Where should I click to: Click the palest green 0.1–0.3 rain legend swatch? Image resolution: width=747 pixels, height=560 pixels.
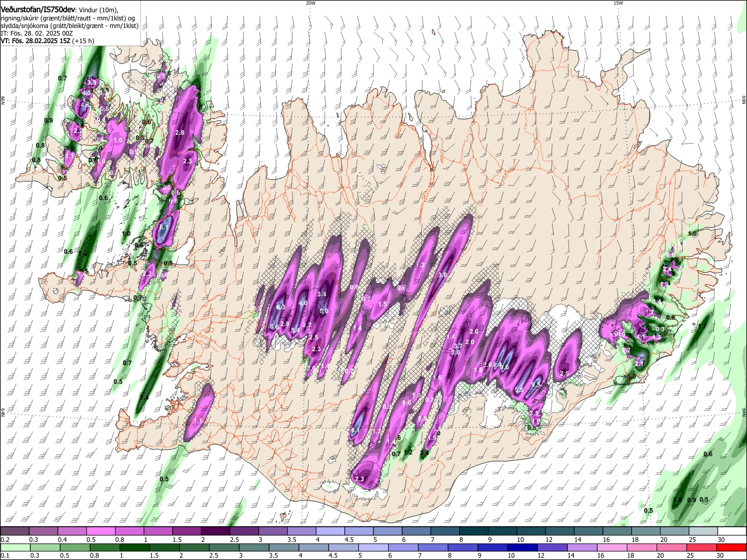(16, 547)
